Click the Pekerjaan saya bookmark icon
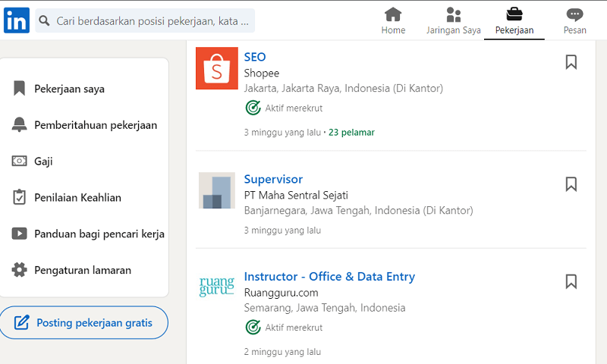607x364 pixels. (x=20, y=88)
